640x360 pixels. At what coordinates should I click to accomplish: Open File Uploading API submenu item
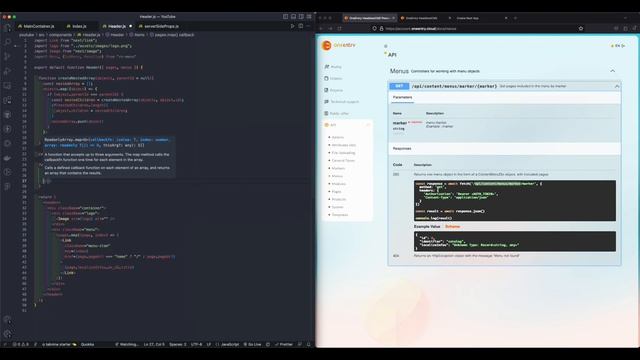tap(343, 153)
